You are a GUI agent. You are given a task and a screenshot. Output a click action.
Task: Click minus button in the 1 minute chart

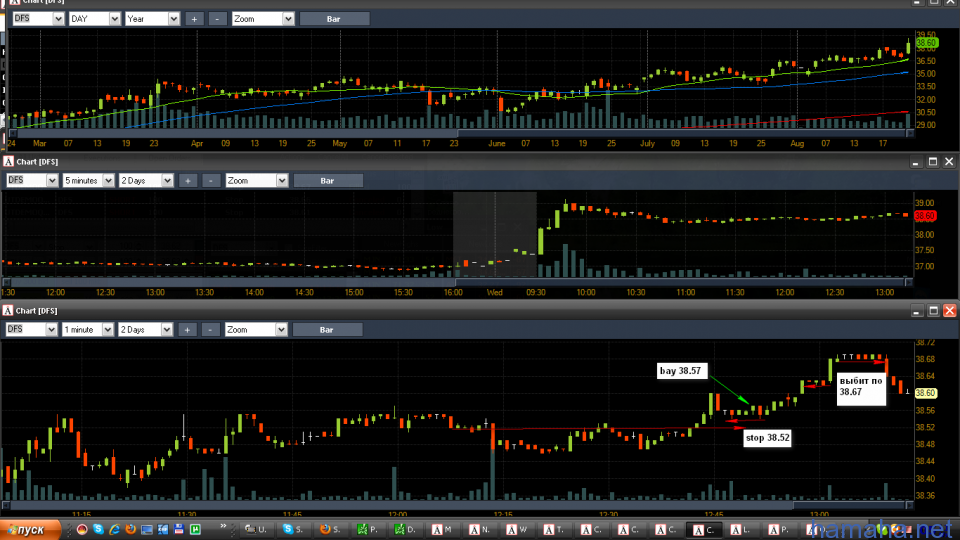pos(211,329)
